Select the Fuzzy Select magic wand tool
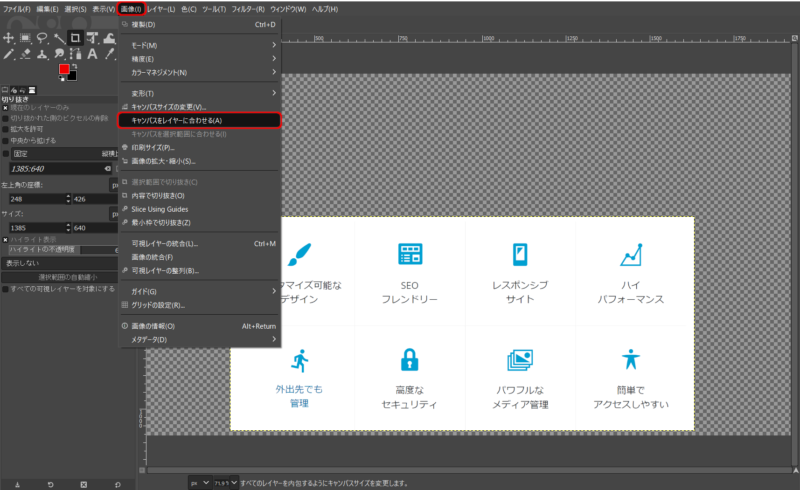The width and height of the screenshot is (800, 490). [59, 38]
